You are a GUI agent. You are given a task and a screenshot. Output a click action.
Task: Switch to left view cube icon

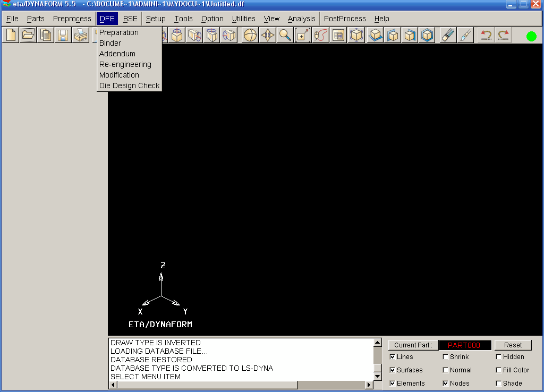click(393, 35)
